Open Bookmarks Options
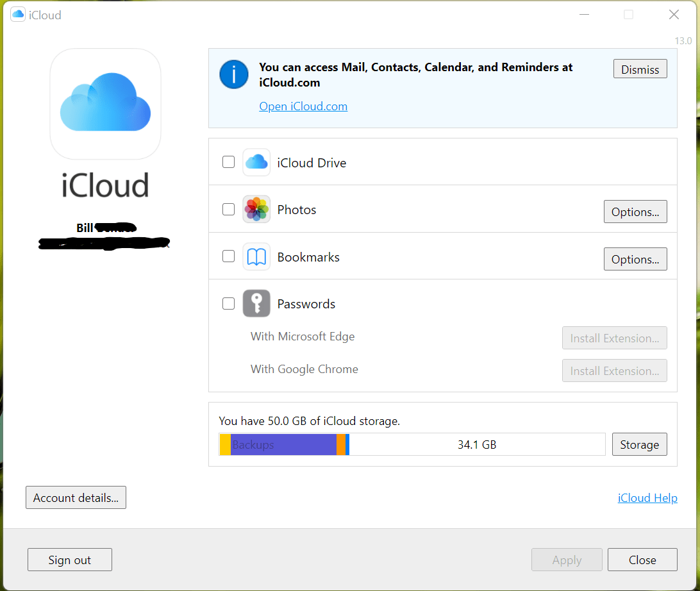 click(x=635, y=259)
